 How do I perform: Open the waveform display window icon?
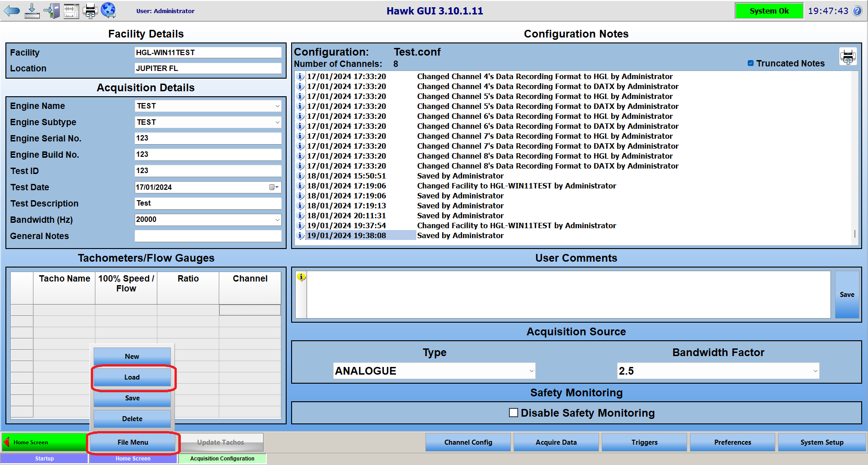coord(71,10)
